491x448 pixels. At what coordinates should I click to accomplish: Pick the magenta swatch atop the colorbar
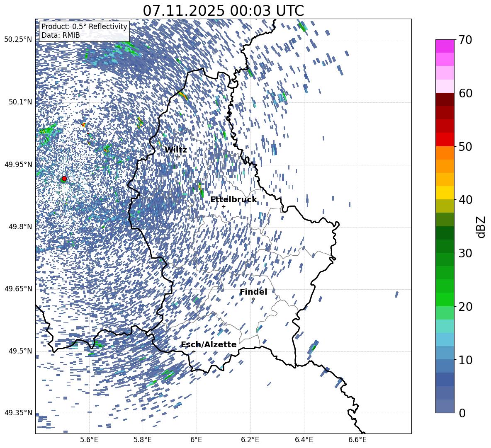pyautogui.click(x=445, y=46)
